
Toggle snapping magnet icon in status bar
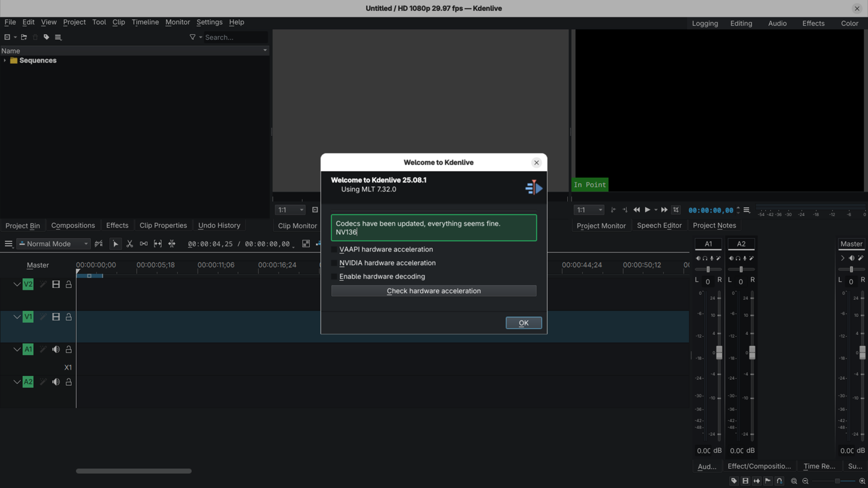click(779, 481)
